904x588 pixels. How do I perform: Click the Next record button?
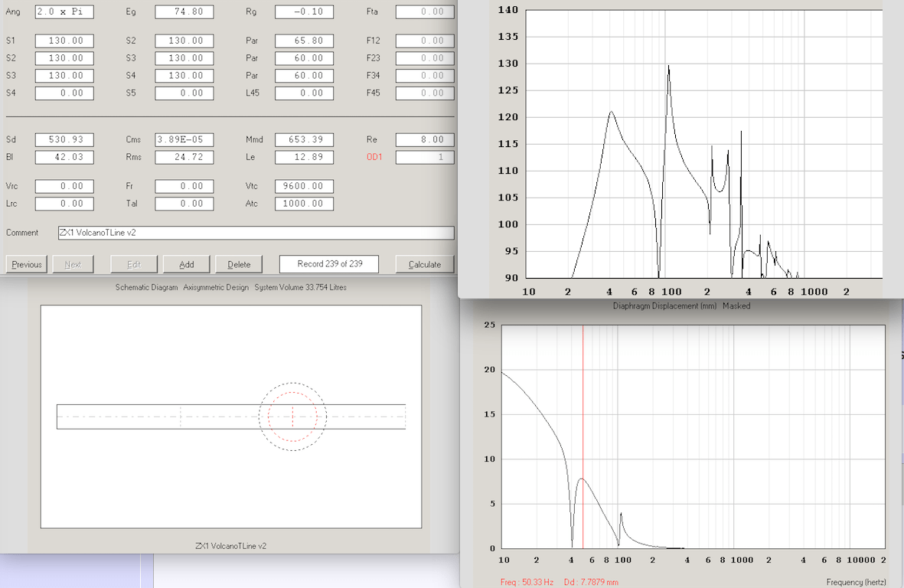[x=73, y=265]
